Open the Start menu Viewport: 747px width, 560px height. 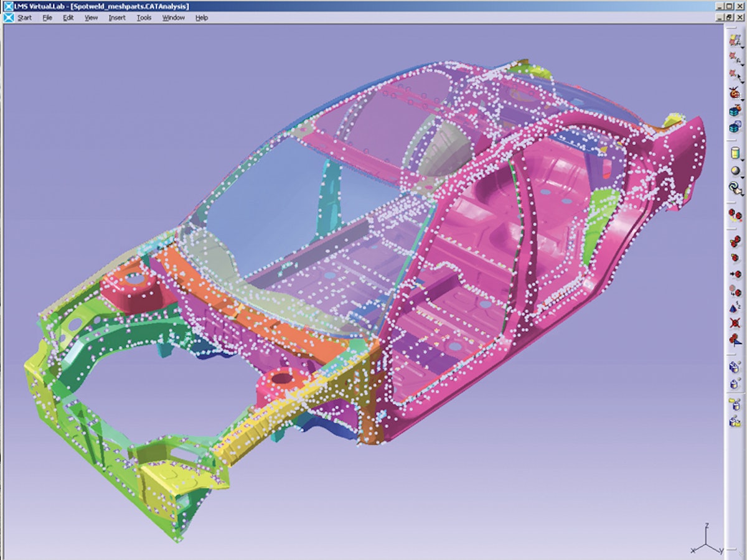tap(24, 17)
